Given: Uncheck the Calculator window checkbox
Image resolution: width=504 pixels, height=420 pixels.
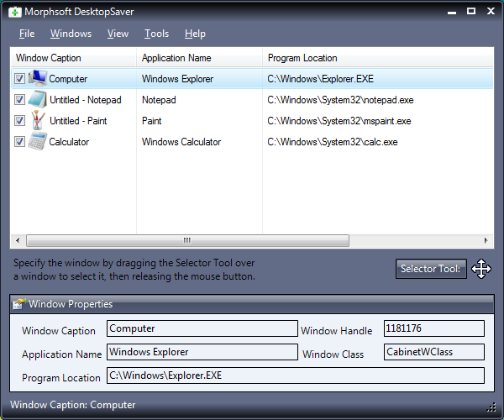Looking at the screenshot, I should [19, 141].
